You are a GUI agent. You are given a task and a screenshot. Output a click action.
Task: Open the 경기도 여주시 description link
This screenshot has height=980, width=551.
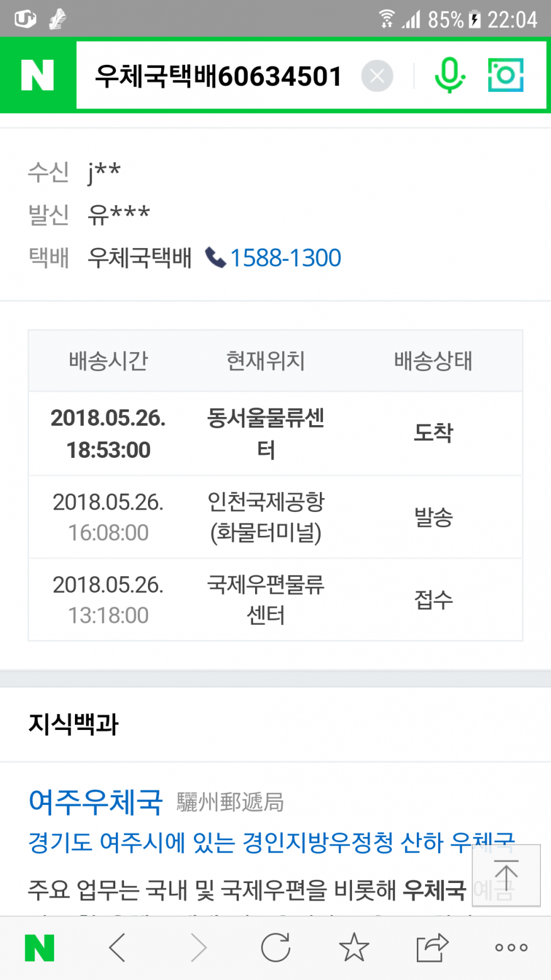pyautogui.click(x=252, y=842)
